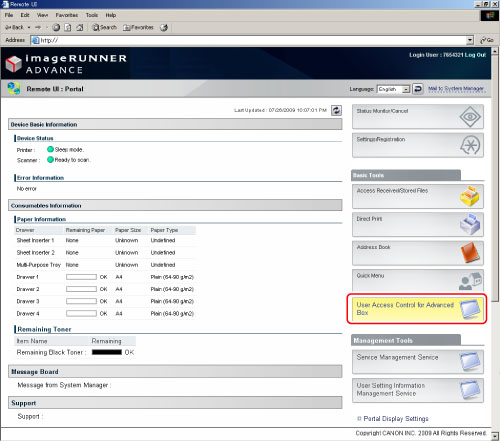Click the Settings/Registration asterisk icon

tap(470, 145)
